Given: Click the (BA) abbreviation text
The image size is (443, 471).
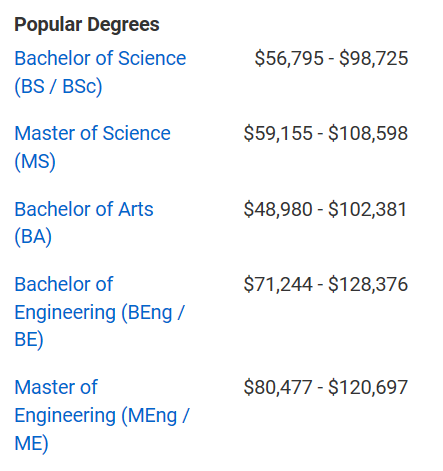Looking at the screenshot, I should (33, 237).
